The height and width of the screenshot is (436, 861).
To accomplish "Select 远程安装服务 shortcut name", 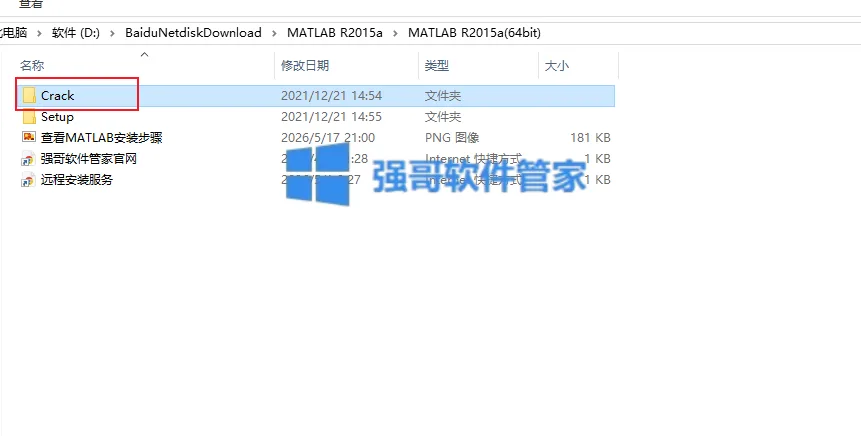I will pos(77,180).
